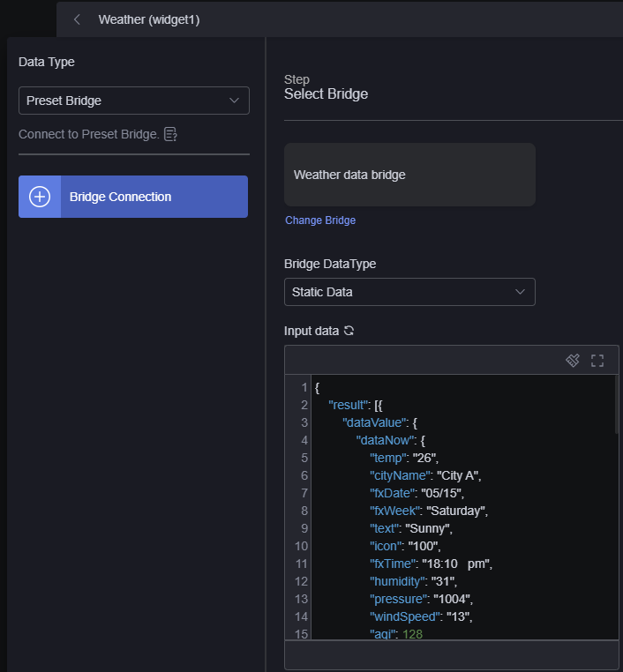The width and height of the screenshot is (623, 672).
Task: Click the "temp" value line in editor
Action: coord(404,458)
